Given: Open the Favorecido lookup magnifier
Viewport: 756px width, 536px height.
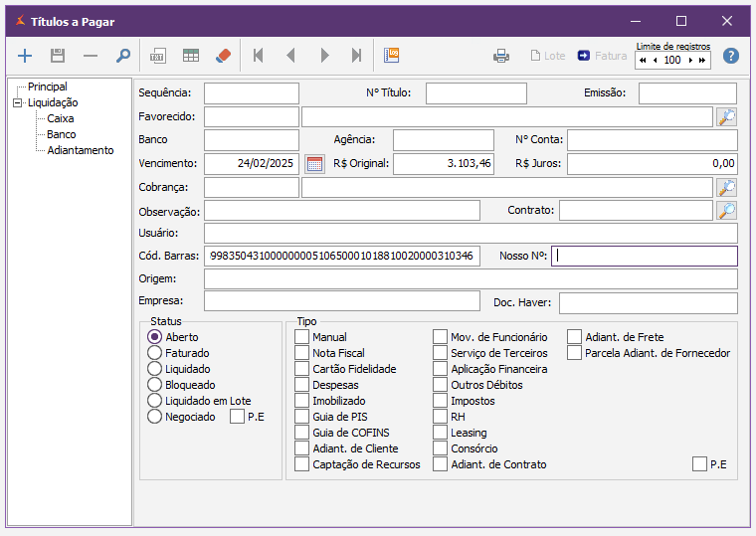Looking at the screenshot, I should (727, 117).
